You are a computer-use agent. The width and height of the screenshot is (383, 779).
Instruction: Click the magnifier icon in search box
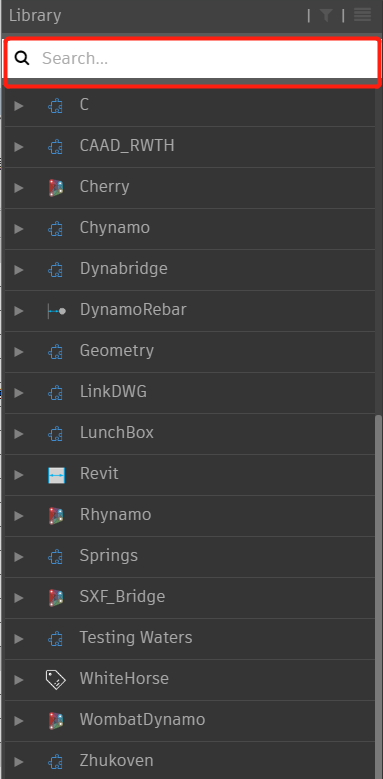21,58
